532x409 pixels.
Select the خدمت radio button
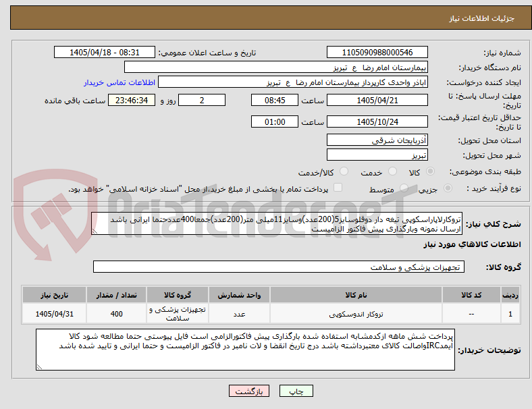[x=392, y=171]
